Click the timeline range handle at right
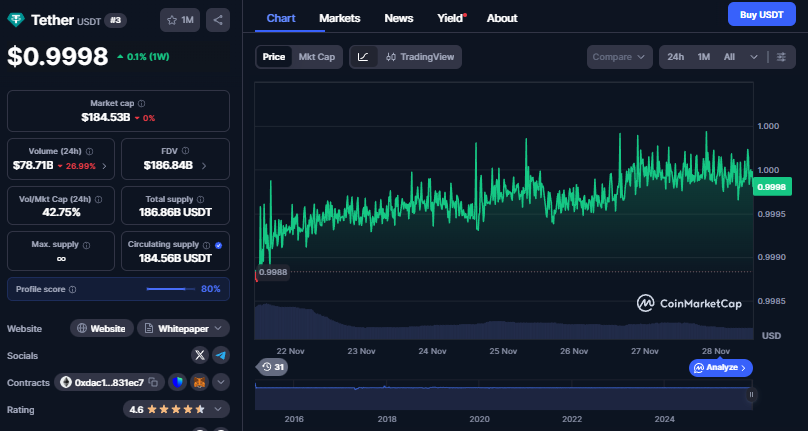The image size is (808, 431). click(x=751, y=395)
